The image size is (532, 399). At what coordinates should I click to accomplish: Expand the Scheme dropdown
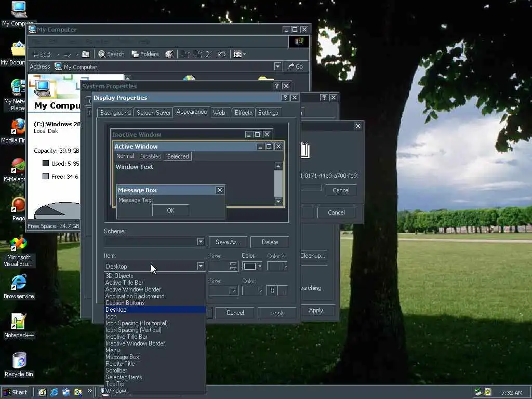pos(201,242)
